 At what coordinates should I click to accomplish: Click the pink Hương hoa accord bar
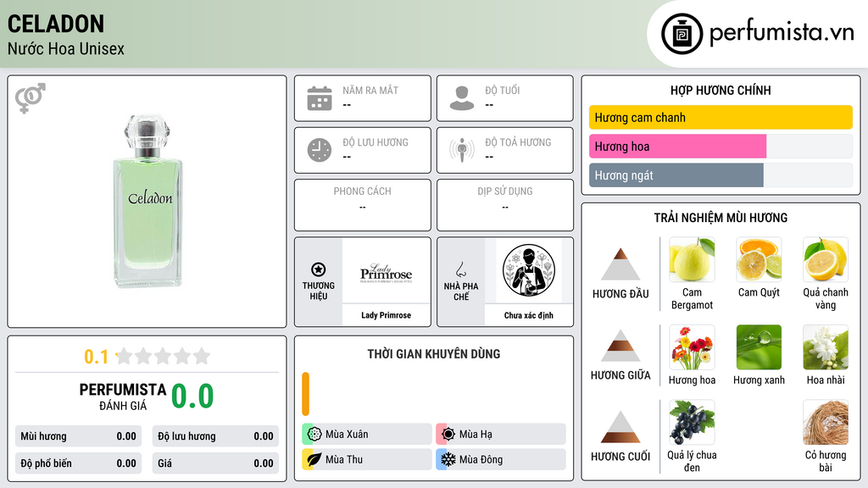point(677,146)
